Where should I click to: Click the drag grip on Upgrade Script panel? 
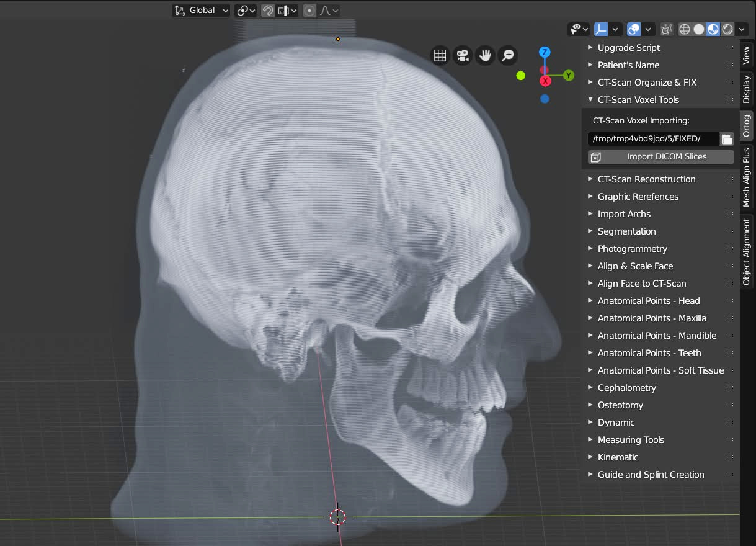tap(730, 48)
